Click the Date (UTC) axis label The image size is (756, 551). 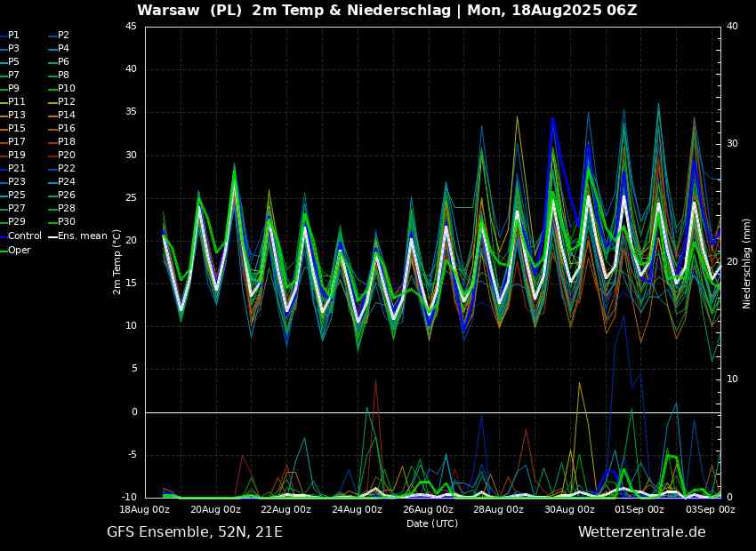[x=432, y=523]
